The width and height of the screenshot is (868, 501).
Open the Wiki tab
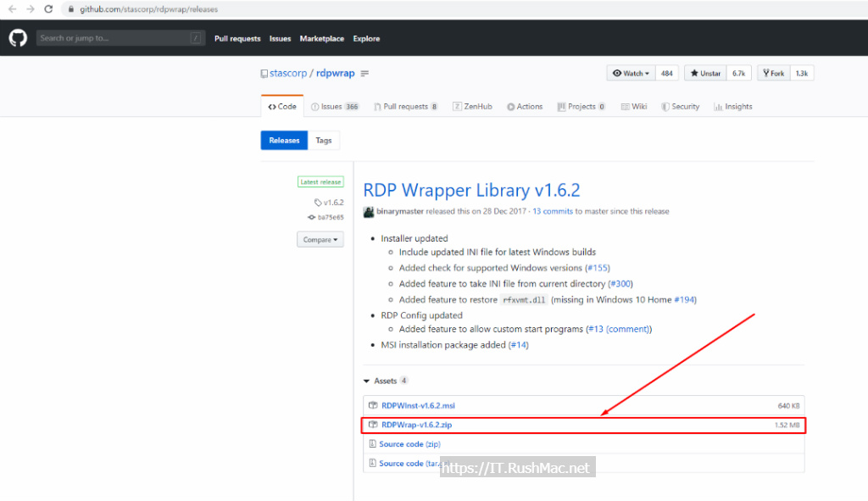[x=634, y=107]
